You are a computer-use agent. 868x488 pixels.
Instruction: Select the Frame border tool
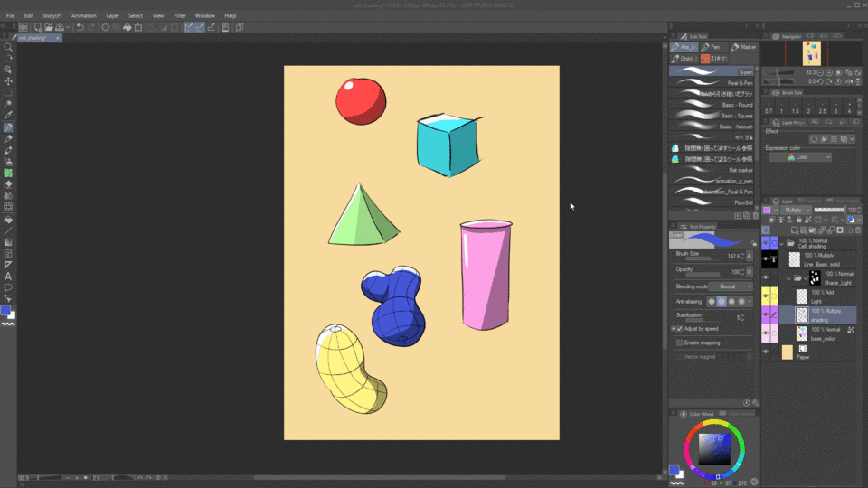click(8, 253)
